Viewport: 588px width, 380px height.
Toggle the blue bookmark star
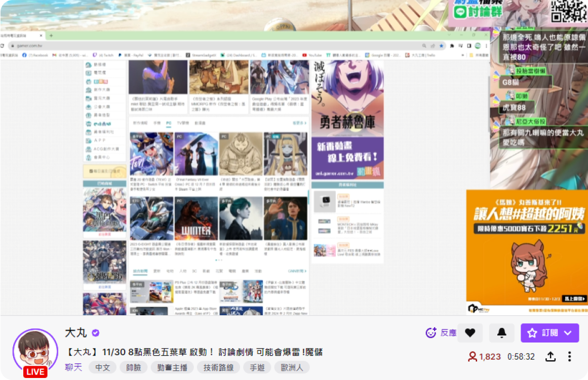click(441, 46)
